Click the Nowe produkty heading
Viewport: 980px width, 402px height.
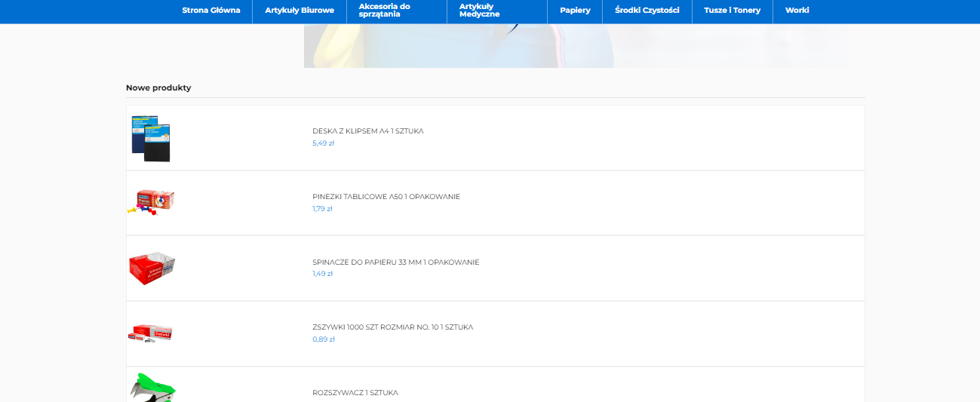158,87
